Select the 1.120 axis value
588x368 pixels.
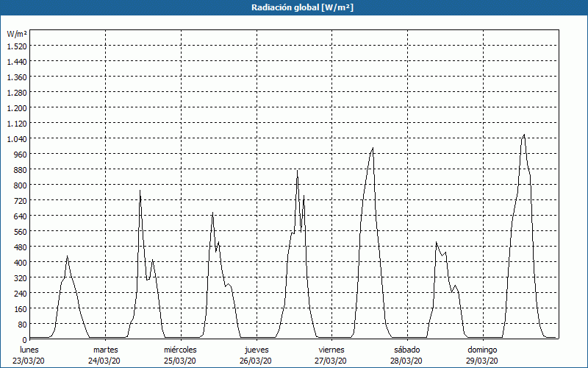tap(17, 124)
